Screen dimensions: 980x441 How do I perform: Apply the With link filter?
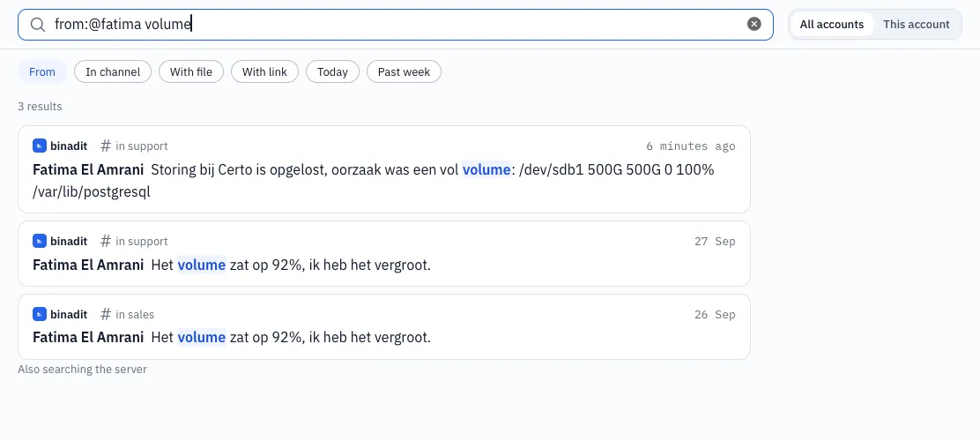(x=264, y=72)
